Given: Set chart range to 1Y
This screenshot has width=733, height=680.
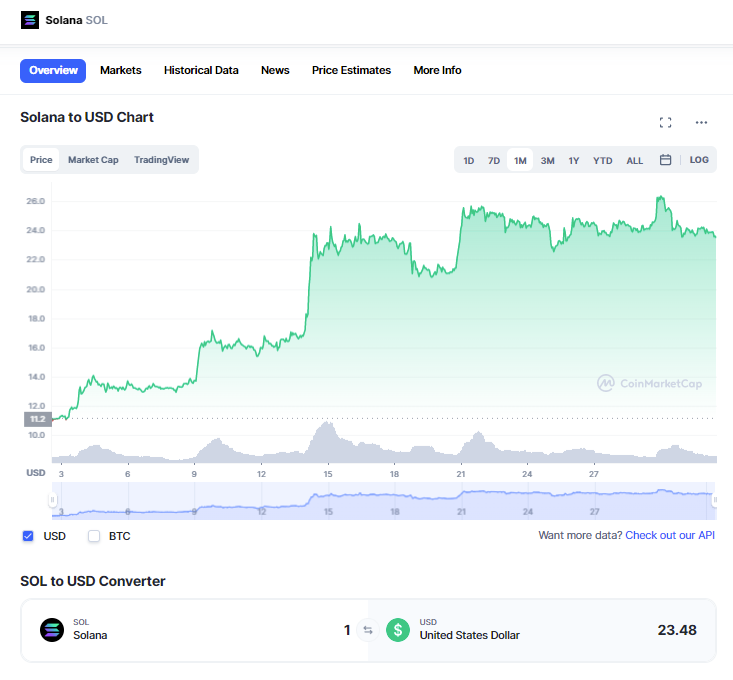Looking at the screenshot, I should [x=574, y=160].
